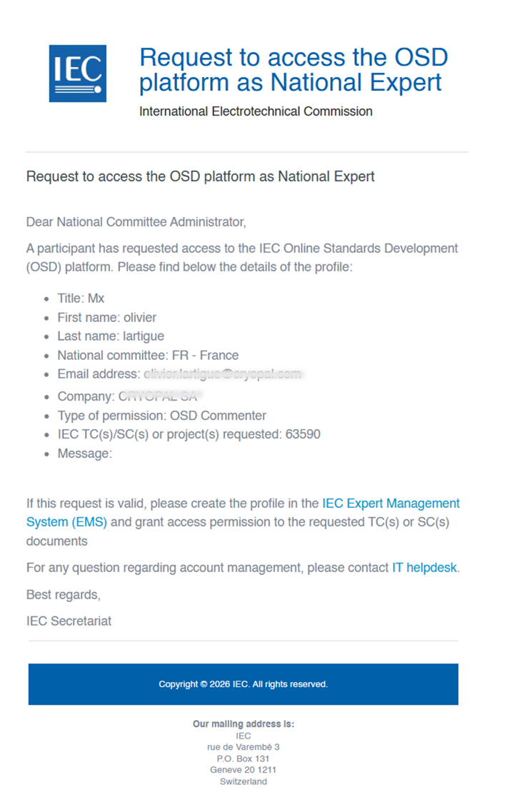
Task: Click the large blue header title
Action: (293, 70)
